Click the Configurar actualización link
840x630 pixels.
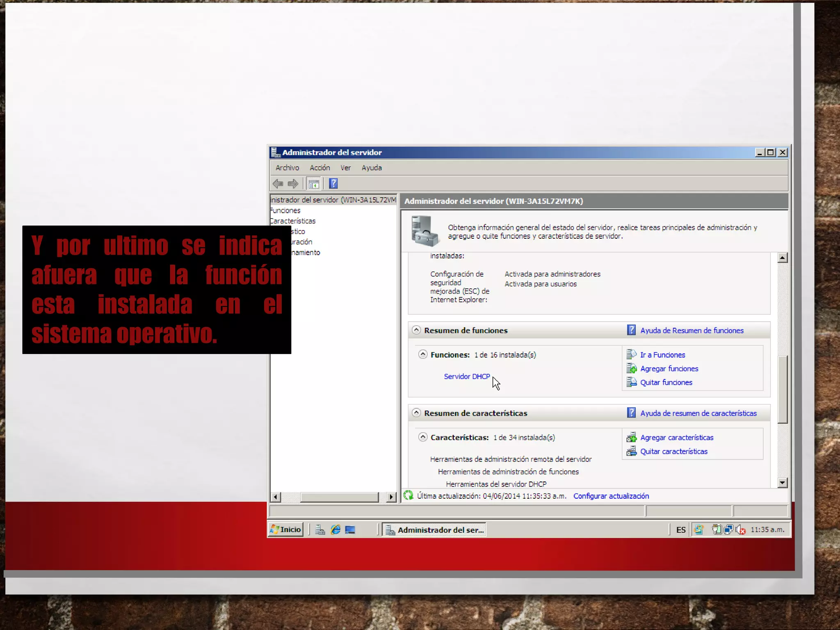coord(611,496)
